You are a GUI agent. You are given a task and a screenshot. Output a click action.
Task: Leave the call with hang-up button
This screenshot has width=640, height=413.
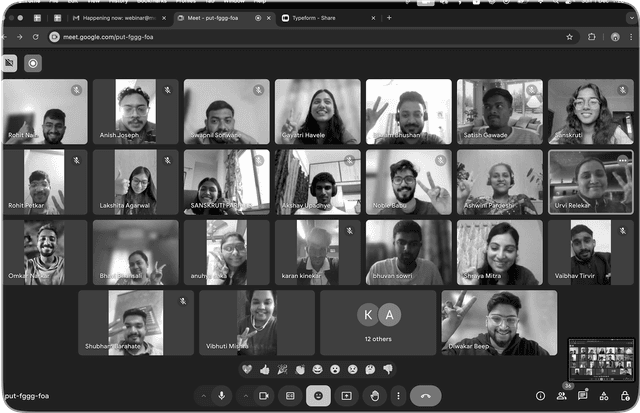pyautogui.click(x=426, y=396)
